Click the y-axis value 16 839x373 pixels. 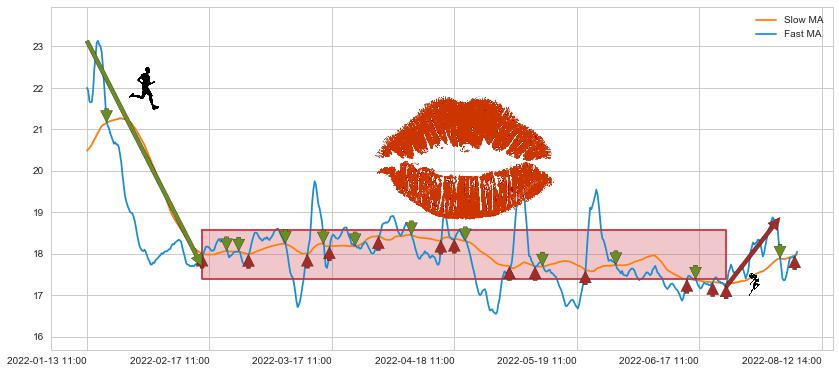coord(37,337)
